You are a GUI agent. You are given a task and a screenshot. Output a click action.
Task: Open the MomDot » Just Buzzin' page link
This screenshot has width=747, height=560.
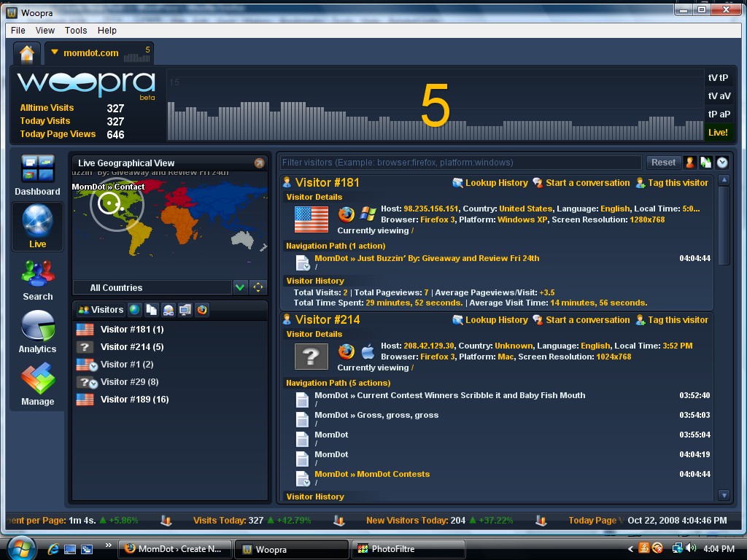coord(427,258)
